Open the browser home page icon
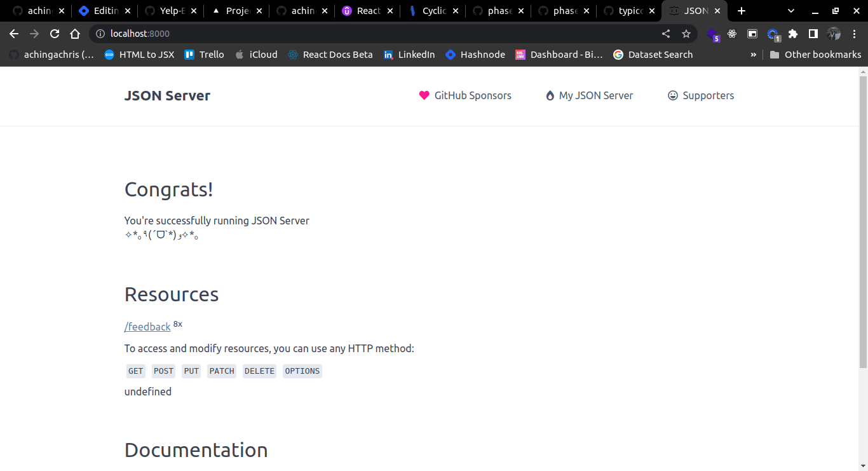This screenshot has height=471, width=868. click(75, 34)
